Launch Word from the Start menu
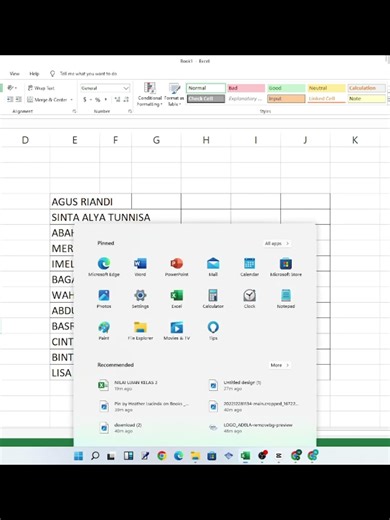This screenshot has width=390, height=520. (140, 267)
